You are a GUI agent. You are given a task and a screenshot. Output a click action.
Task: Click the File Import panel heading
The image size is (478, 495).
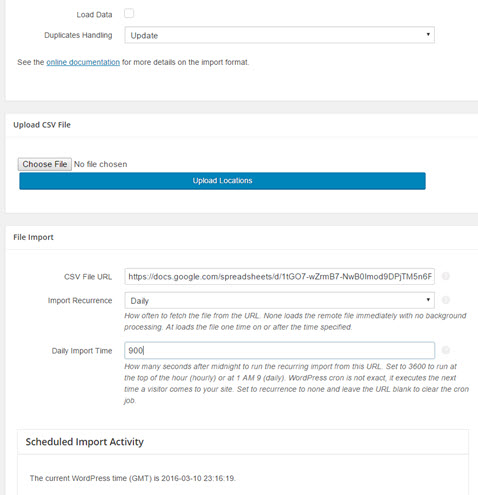pyautogui.click(x=33, y=237)
